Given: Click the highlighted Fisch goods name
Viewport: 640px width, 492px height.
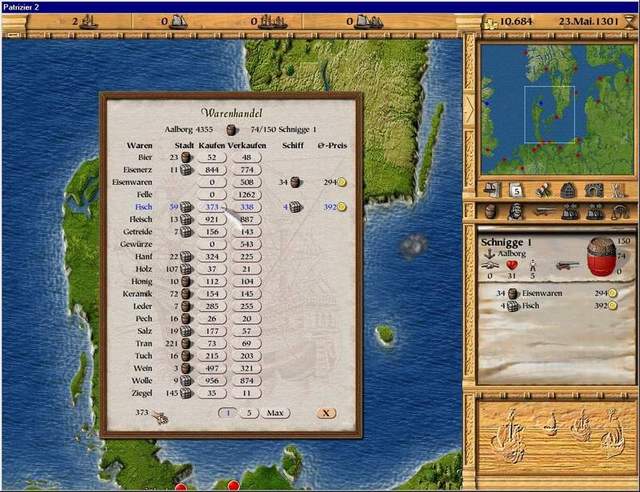Looking at the screenshot, I should pyautogui.click(x=143, y=207).
